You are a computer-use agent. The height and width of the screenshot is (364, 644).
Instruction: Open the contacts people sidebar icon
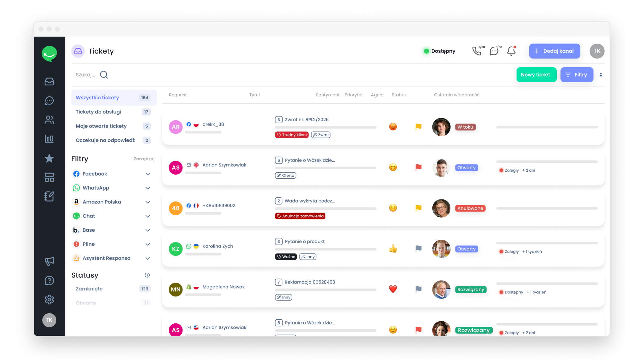click(x=49, y=120)
